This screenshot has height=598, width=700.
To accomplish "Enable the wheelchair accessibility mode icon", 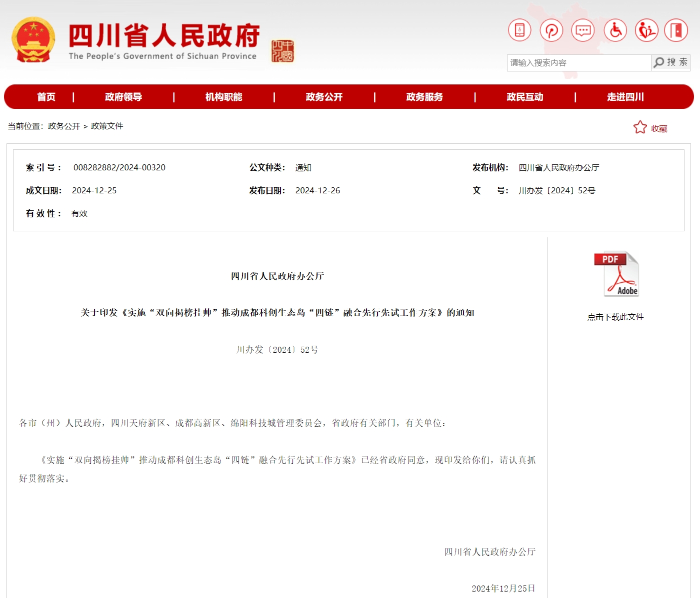I will pos(615,30).
